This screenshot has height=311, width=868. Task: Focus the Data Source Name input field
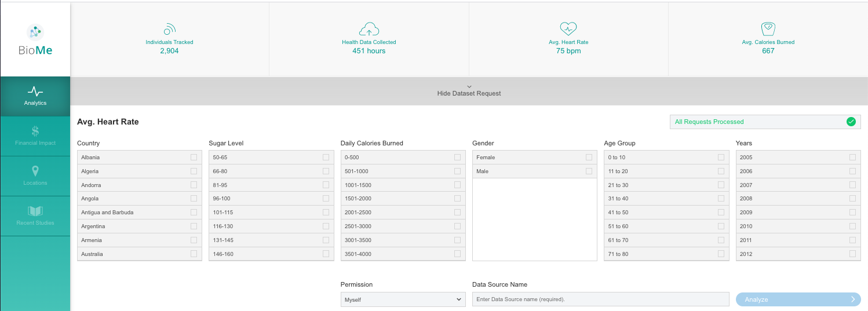600,299
